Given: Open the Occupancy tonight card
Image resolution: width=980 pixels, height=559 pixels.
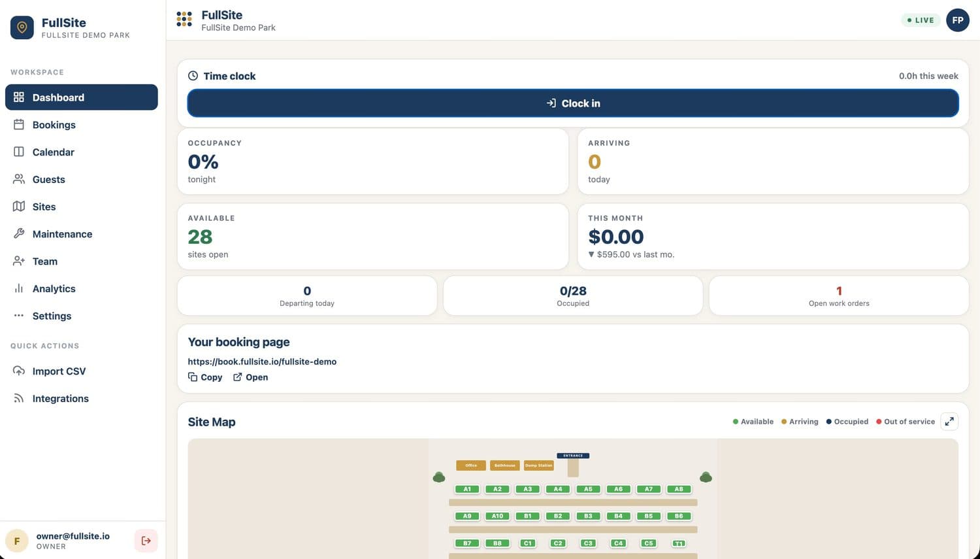Looking at the screenshot, I should pyautogui.click(x=373, y=161).
